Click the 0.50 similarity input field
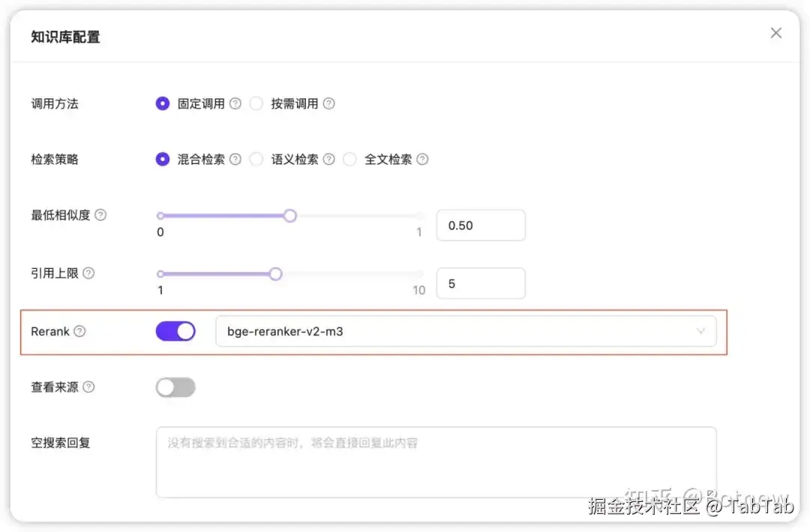 (x=481, y=225)
